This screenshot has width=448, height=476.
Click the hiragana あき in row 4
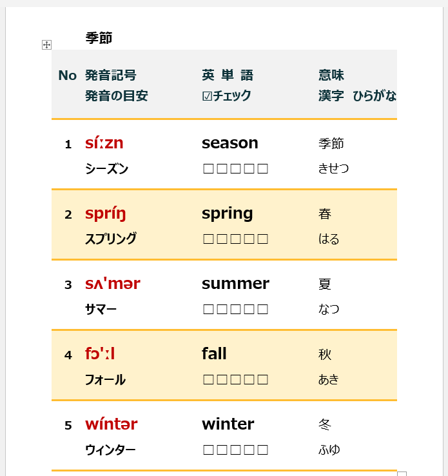click(x=329, y=380)
